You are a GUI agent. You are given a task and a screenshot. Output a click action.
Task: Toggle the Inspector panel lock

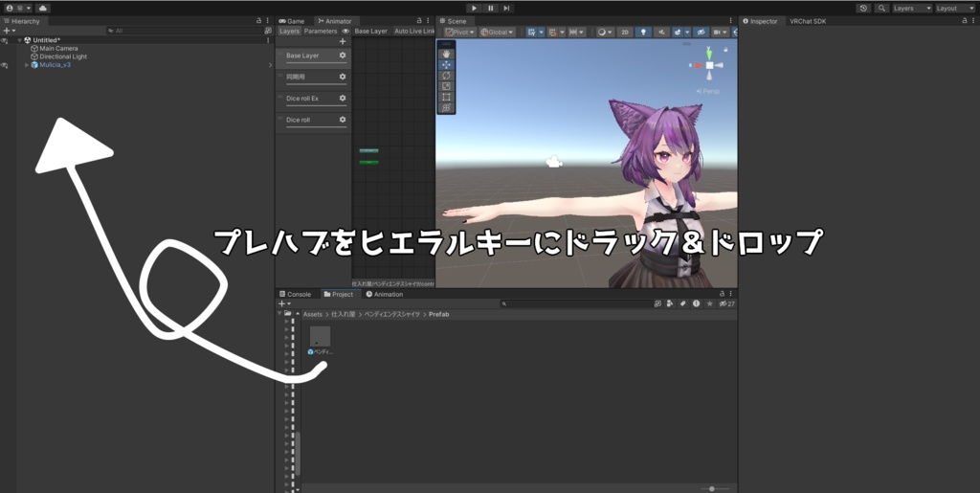[x=965, y=21]
